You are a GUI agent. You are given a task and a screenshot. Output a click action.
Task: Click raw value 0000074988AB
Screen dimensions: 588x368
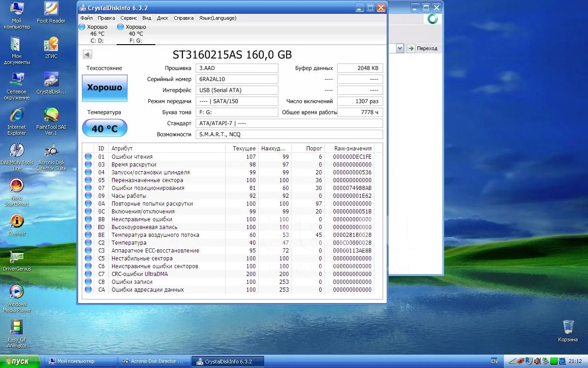coord(352,188)
